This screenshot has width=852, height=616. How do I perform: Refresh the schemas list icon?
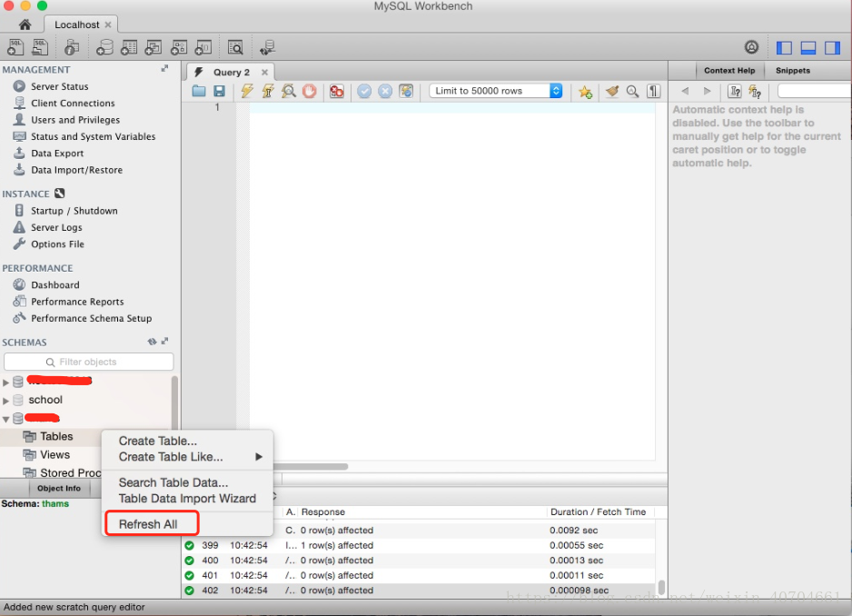(x=153, y=342)
